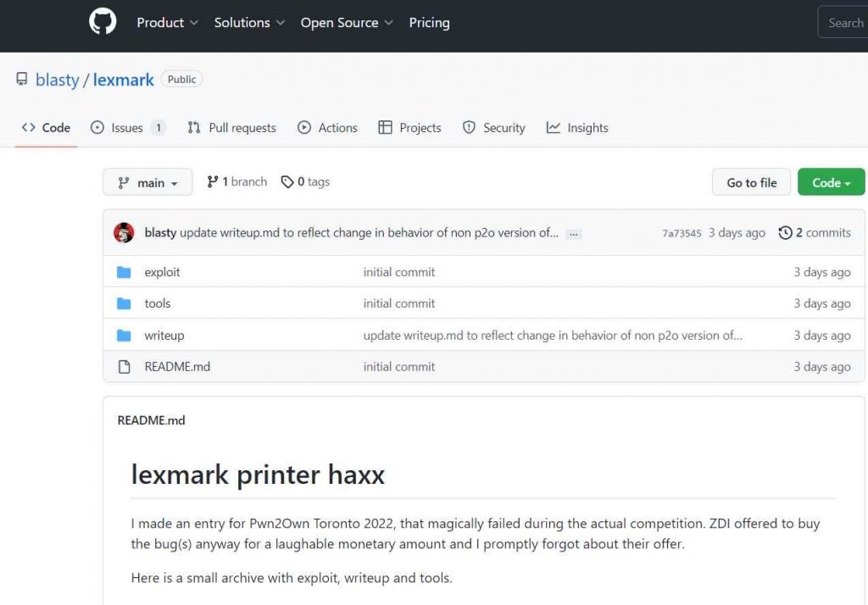
Task: Click the README.md heading above the readme
Action: 151,420
